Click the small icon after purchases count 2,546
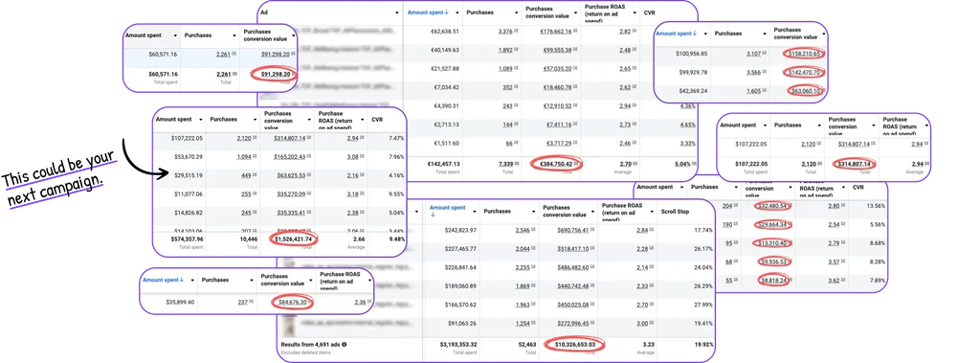This screenshot has width=980, height=363. 533,230
